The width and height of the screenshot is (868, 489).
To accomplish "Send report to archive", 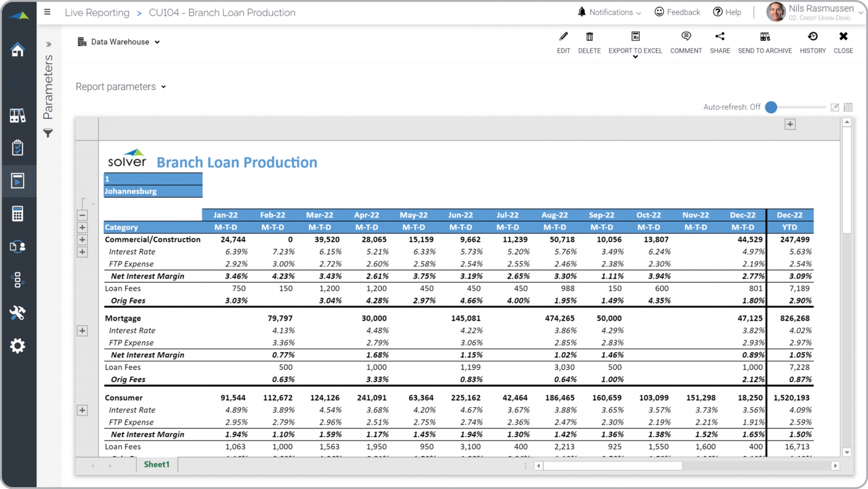I will coord(765,37).
